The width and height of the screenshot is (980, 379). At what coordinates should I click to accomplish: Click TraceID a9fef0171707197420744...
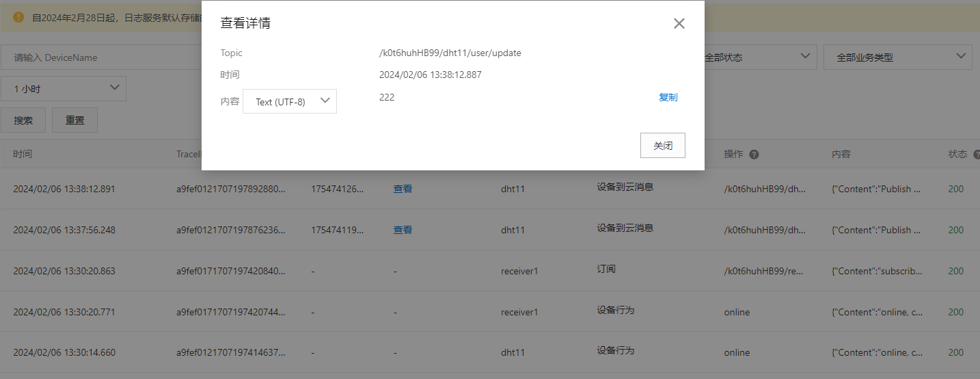tap(231, 312)
